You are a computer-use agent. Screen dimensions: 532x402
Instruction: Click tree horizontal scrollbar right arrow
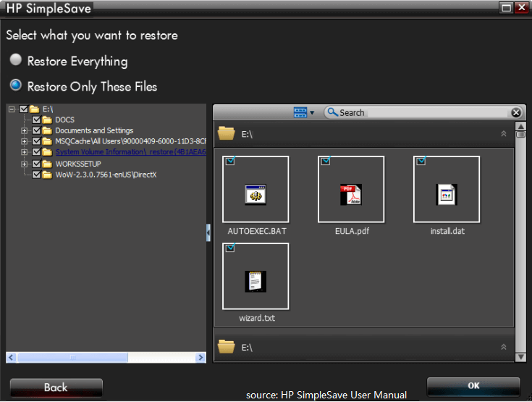[200, 358]
